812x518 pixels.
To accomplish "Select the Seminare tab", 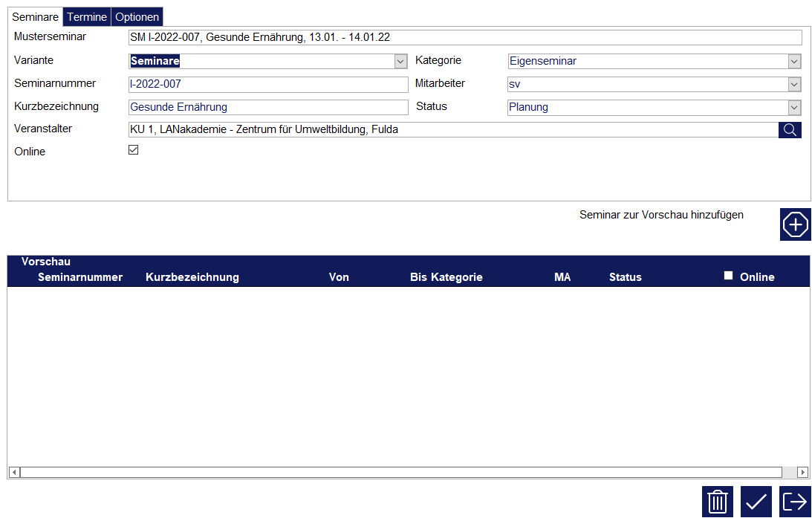I will 35,16.
